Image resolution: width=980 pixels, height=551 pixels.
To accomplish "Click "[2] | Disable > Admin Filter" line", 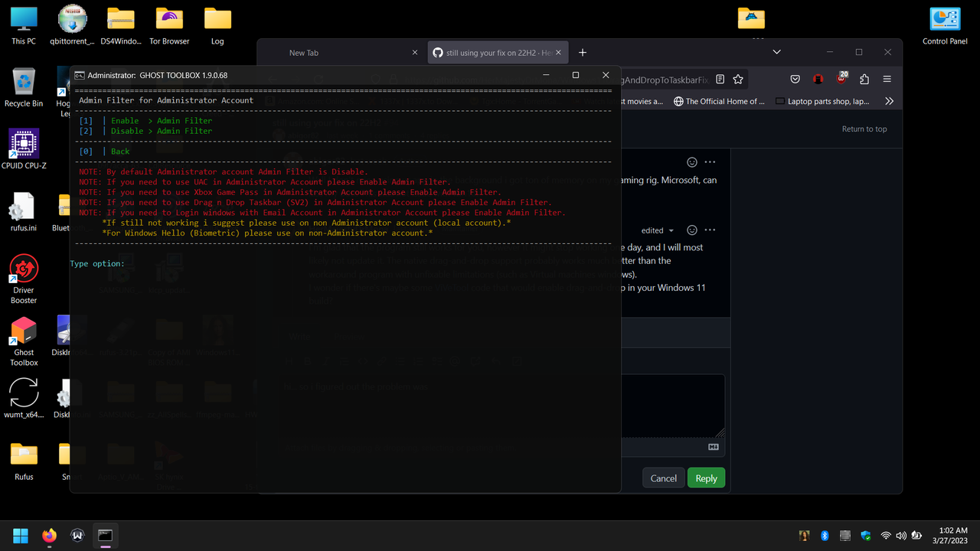I will click(145, 131).
